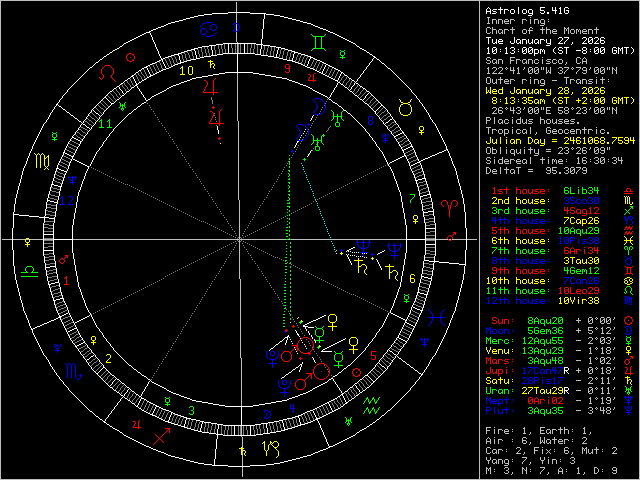
Task: Click the retrograde Jupiter row in planet list
Action: click(x=555, y=399)
